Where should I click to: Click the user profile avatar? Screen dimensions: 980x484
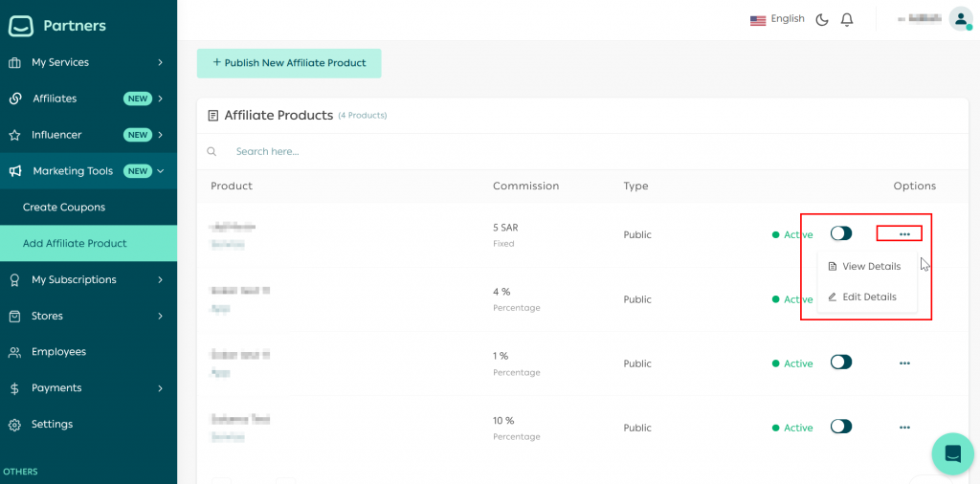tap(960, 19)
